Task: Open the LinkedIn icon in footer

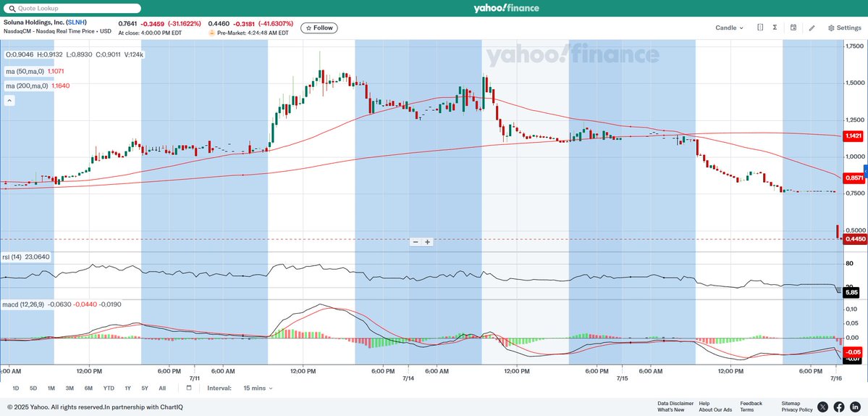Action: [855, 407]
